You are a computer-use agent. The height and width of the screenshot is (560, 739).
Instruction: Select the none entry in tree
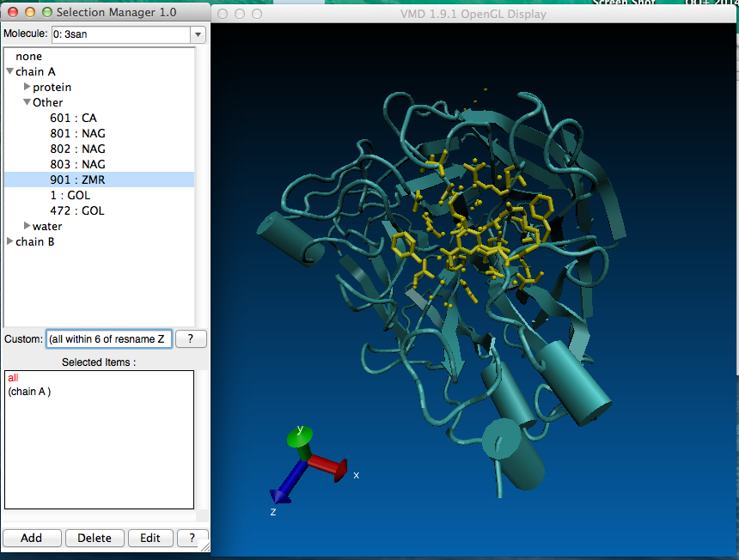(x=28, y=57)
